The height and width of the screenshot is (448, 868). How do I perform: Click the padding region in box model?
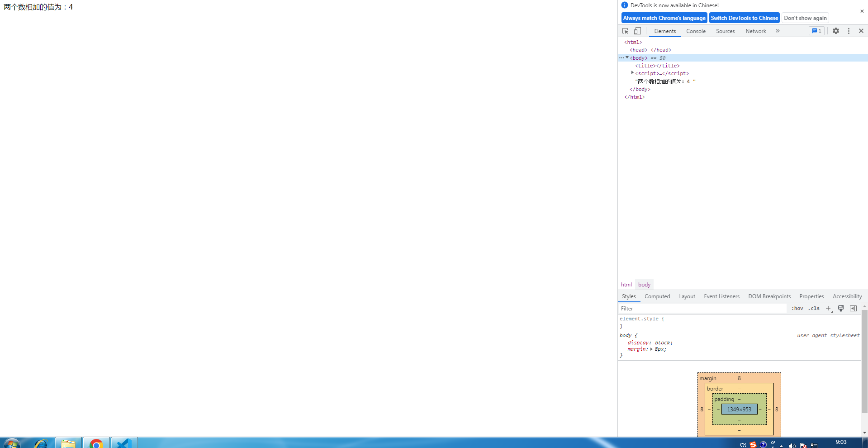[x=739, y=399]
